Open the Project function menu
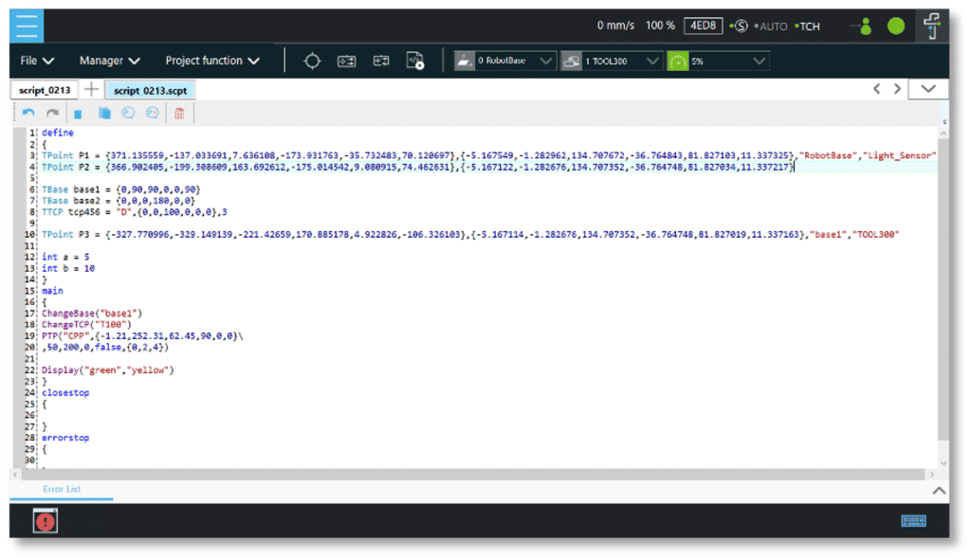The width and height of the screenshot is (971, 560). tap(212, 61)
